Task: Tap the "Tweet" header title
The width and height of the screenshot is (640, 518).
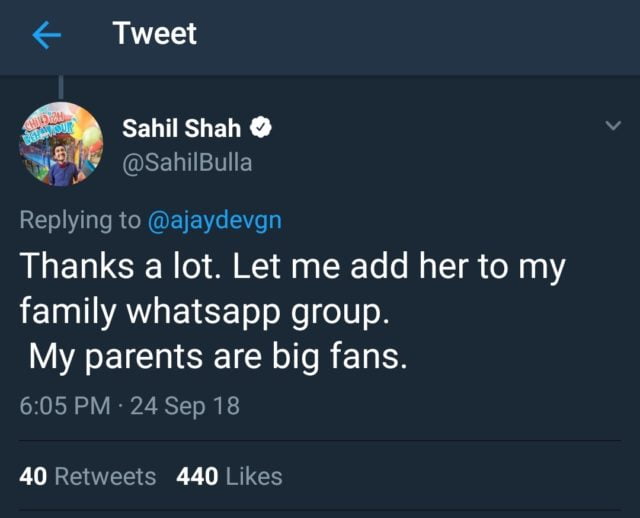Action: click(154, 34)
